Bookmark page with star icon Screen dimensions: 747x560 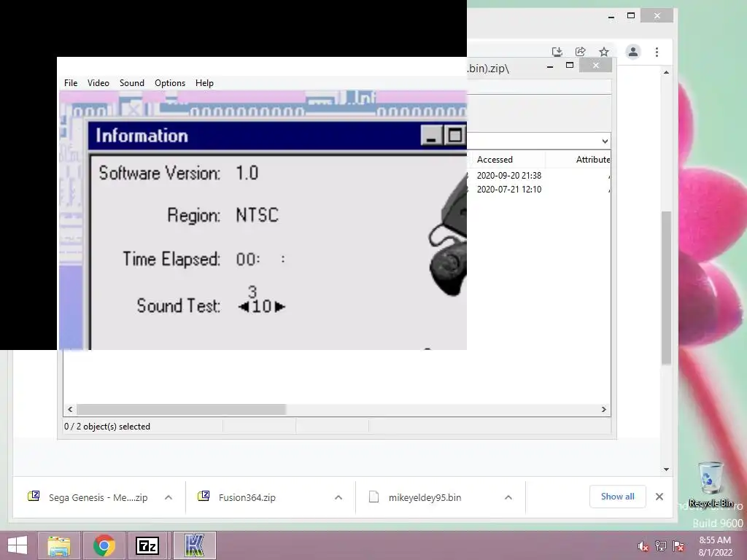tap(604, 52)
